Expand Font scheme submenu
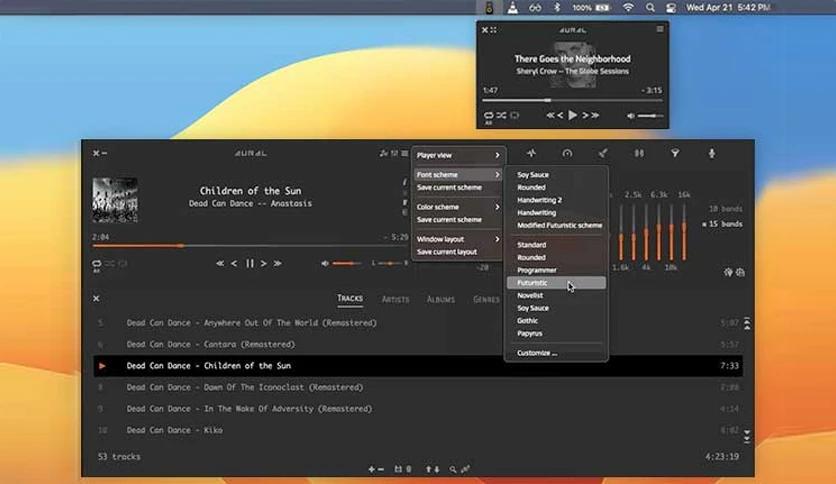Image resolution: width=836 pixels, height=484 pixels. click(458, 174)
